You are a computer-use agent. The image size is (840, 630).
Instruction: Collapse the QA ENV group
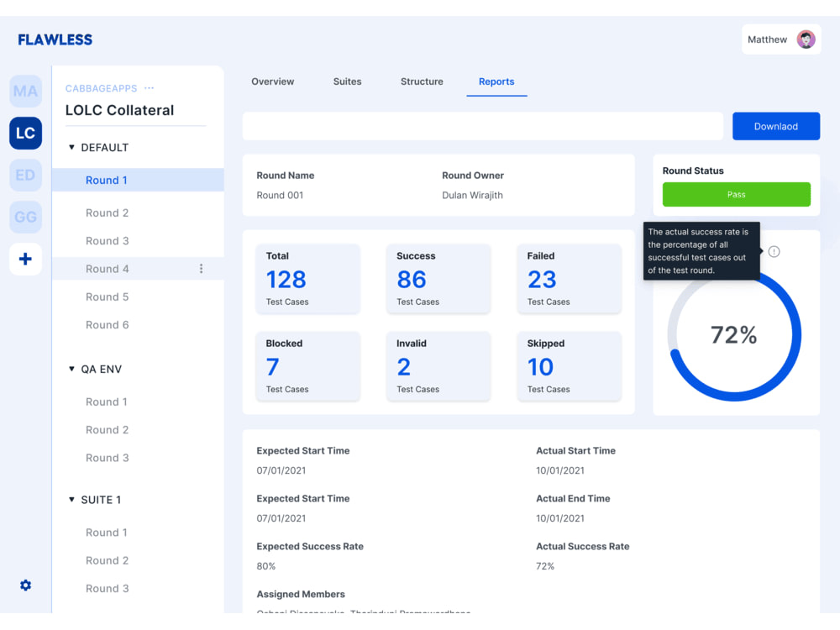tap(71, 369)
